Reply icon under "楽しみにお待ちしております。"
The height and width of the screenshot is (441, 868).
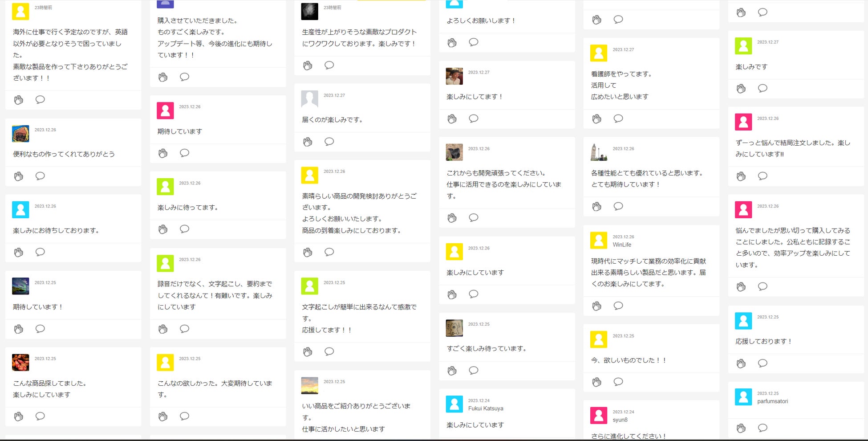coord(40,252)
